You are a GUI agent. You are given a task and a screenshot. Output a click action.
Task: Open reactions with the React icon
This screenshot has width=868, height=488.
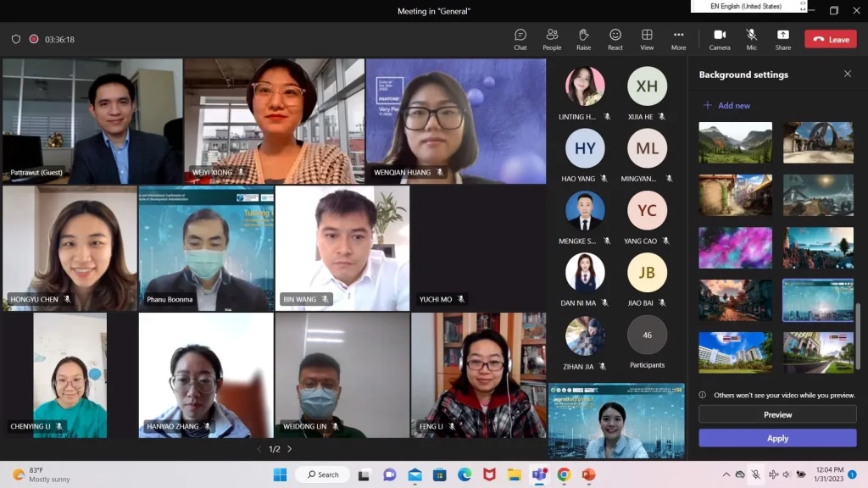coord(615,39)
